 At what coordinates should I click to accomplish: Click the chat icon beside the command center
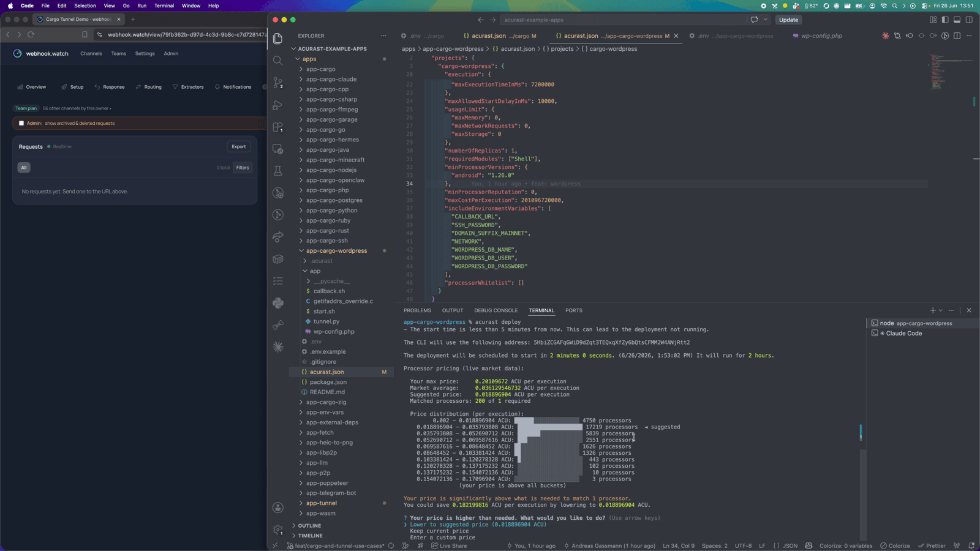754,20
